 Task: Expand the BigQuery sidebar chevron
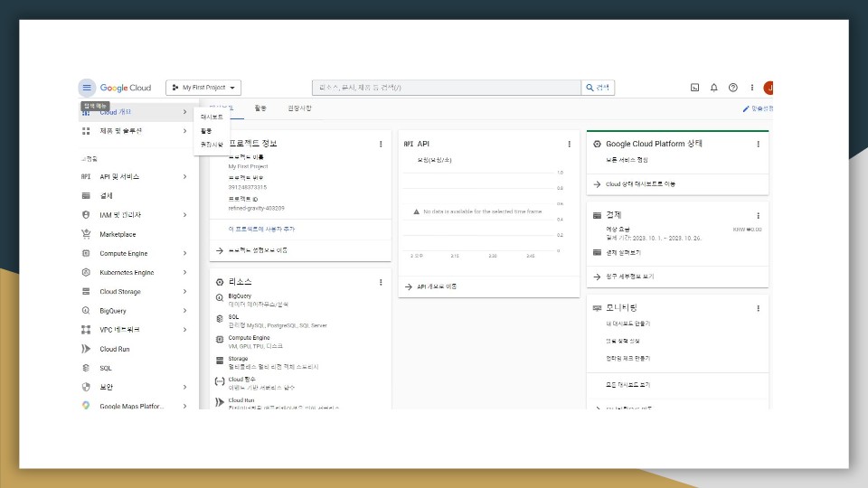184,310
